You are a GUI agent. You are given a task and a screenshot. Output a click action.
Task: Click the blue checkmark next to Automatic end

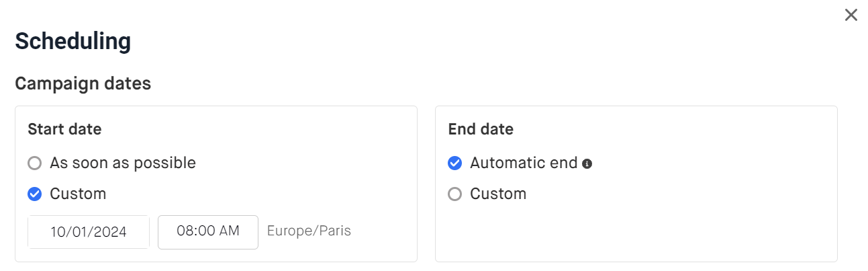[x=454, y=163]
